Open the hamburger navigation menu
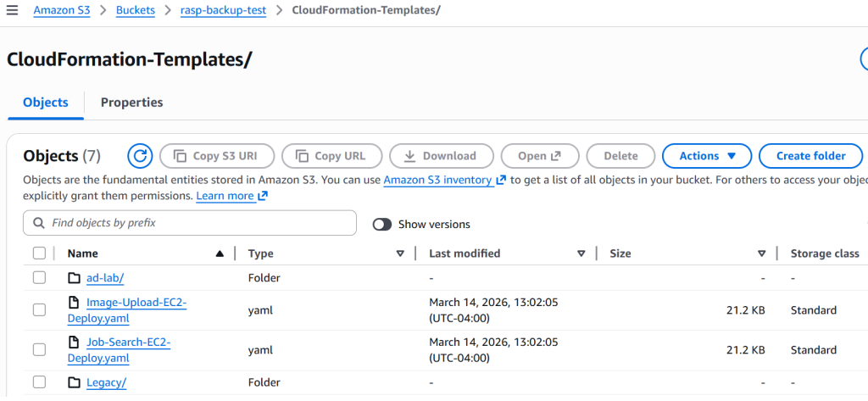 click(12, 10)
